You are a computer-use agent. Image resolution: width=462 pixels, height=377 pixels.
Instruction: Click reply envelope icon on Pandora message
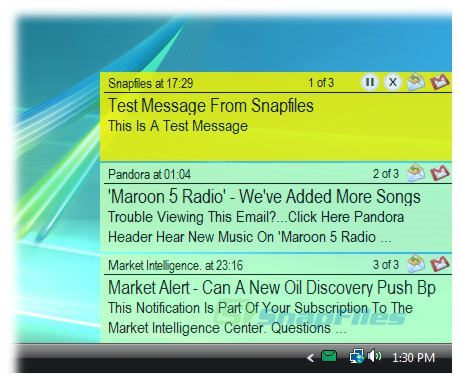coord(416,173)
